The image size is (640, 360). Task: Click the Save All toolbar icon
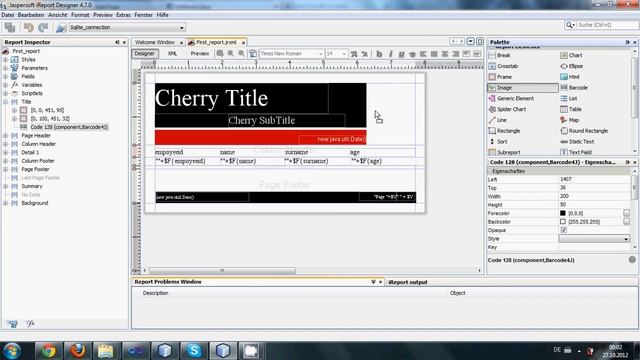[10, 27]
